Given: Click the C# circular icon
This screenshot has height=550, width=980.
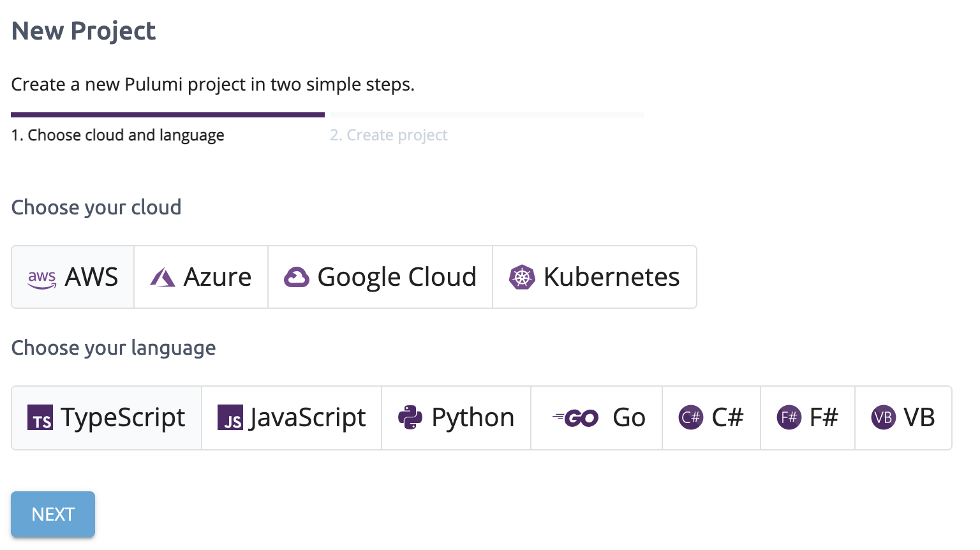Looking at the screenshot, I should point(691,418).
